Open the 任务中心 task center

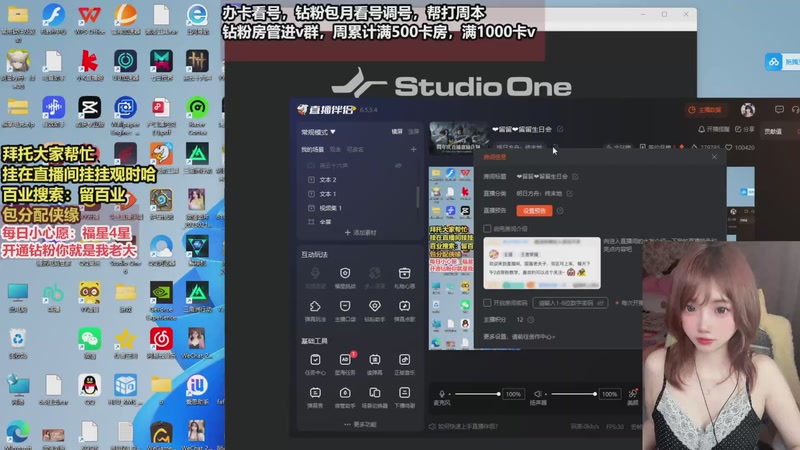tap(315, 364)
